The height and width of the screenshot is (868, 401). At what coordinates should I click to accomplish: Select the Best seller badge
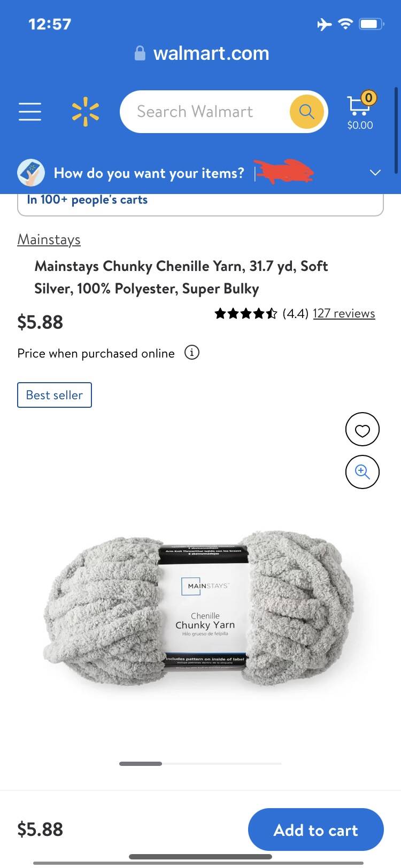pos(55,395)
